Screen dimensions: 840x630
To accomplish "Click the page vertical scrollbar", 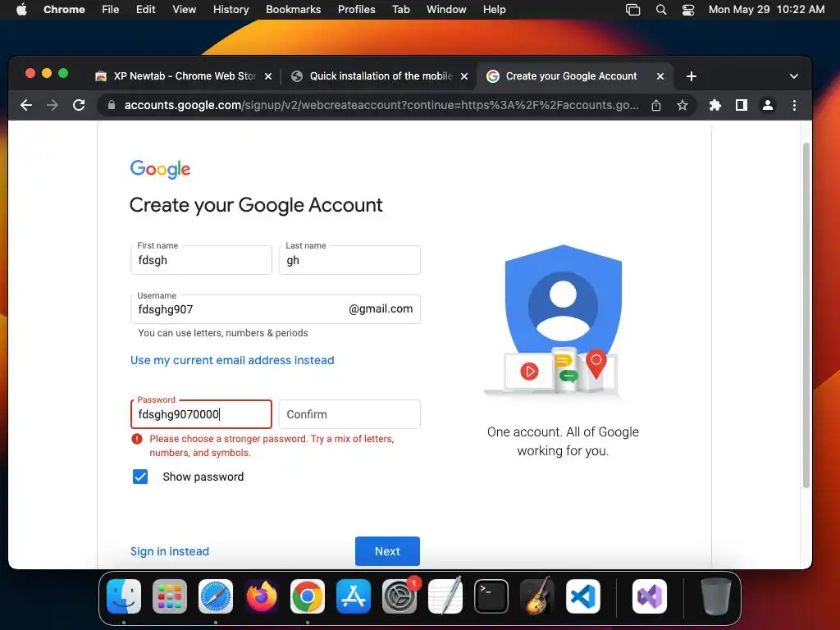I will point(806,315).
